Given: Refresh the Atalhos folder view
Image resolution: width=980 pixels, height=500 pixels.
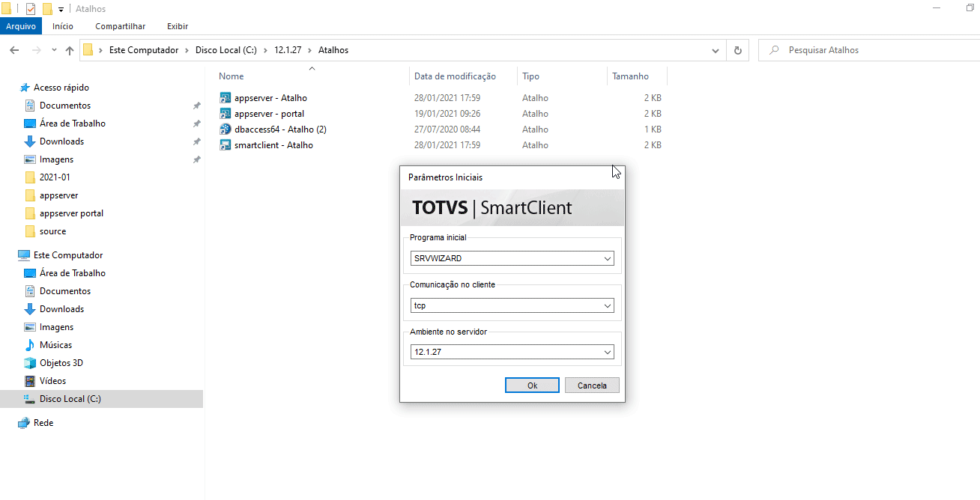Looking at the screenshot, I should click(x=738, y=50).
